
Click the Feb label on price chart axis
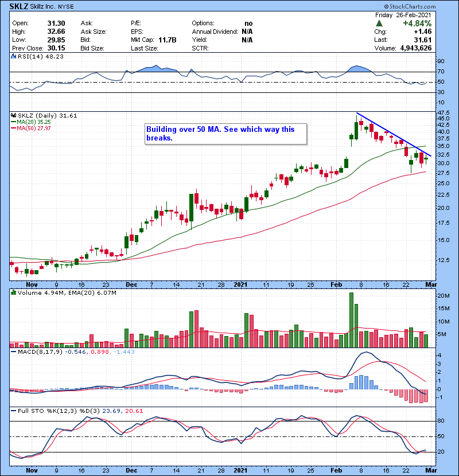[x=336, y=285]
